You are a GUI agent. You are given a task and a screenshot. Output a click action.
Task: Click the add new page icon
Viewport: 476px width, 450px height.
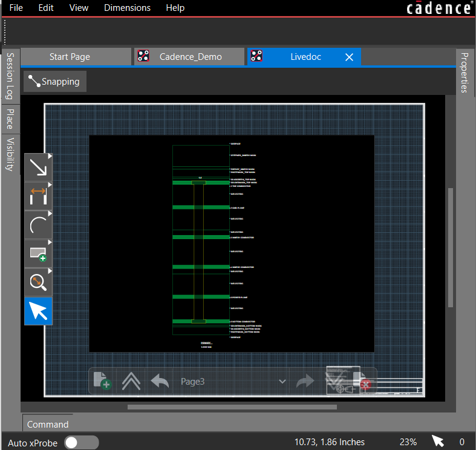tap(103, 380)
